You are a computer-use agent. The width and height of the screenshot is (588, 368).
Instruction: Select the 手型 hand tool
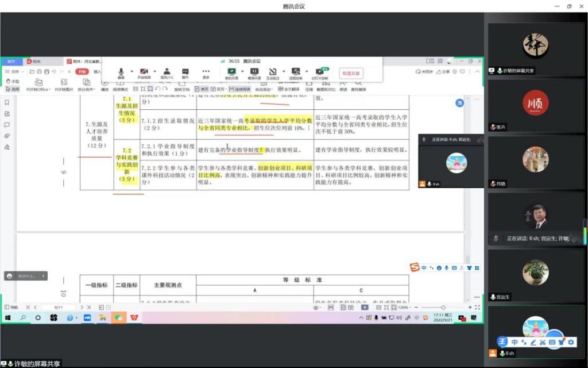13,82
